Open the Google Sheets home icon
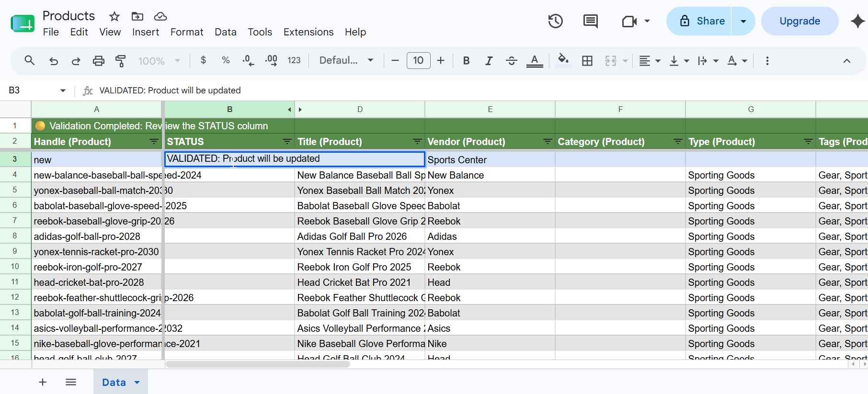 (x=23, y=23)
